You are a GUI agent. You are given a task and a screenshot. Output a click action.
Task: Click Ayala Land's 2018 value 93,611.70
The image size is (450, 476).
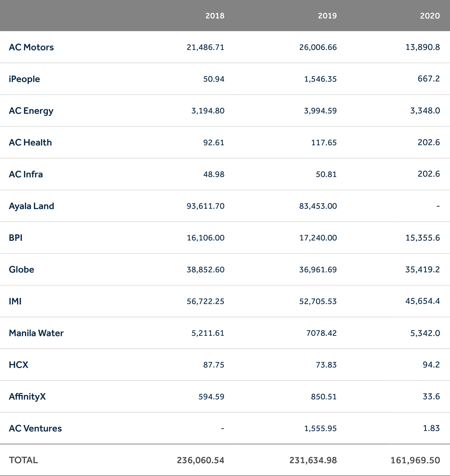click(205, 206)
